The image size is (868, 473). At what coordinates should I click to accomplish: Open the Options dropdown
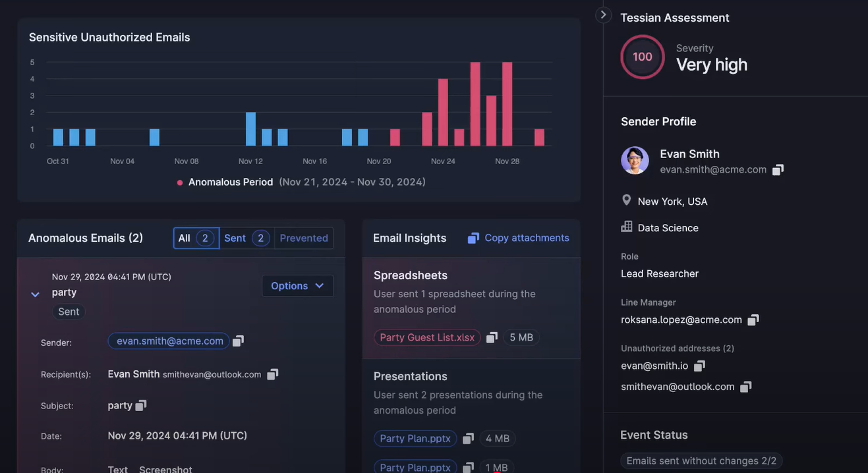coord(297,286)
